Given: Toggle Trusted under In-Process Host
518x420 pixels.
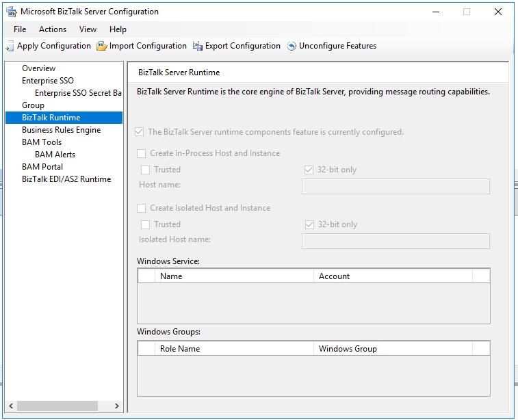Looking at the screenshot, I should [145, 170].
